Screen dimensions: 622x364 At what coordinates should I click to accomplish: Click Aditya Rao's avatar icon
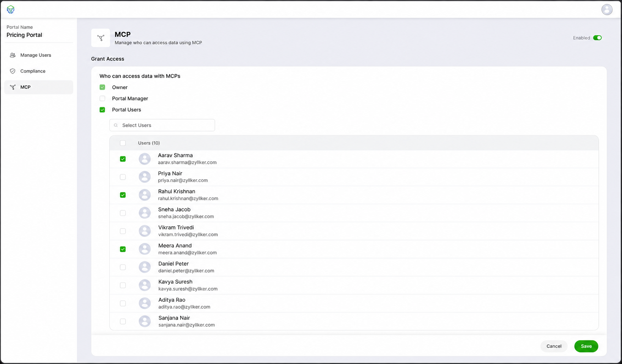[145, 303]
